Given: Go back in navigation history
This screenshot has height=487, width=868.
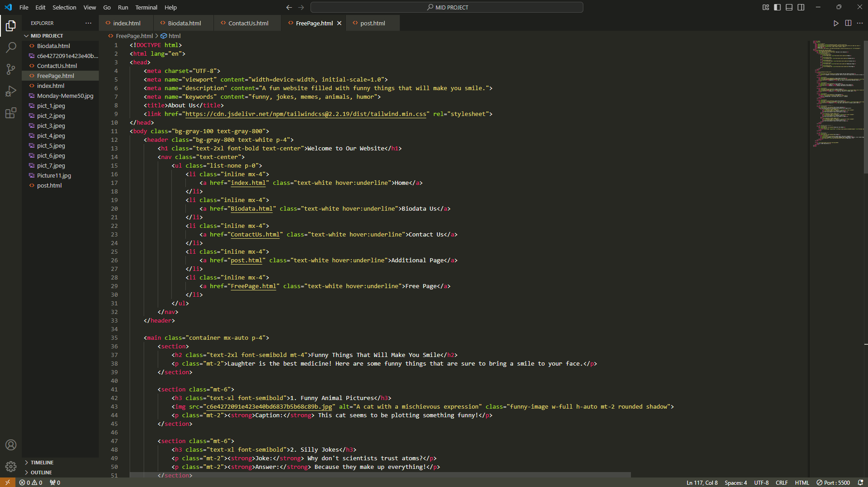Looking at the screenshot, I should click(289, 7).
